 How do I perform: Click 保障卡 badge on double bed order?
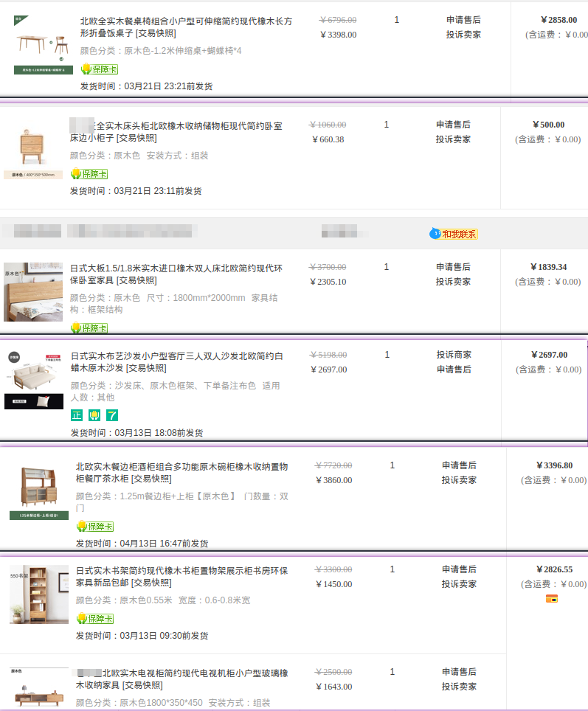coord(89,327)
